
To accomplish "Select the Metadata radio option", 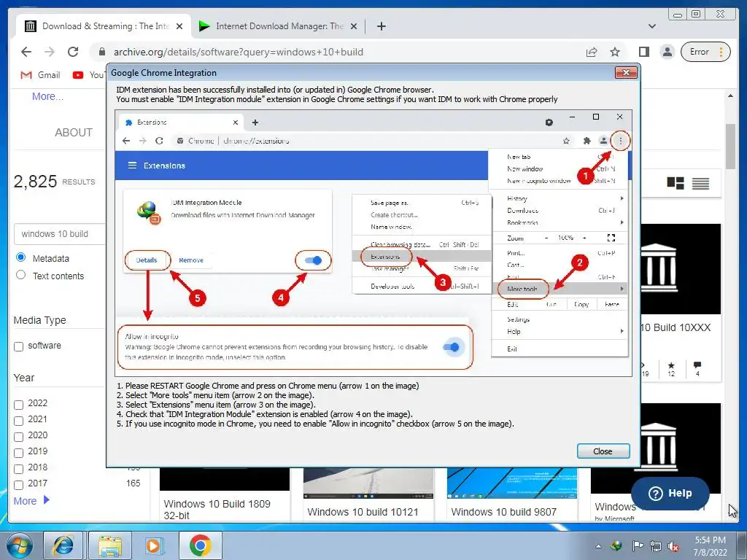I will click(20, 257).
